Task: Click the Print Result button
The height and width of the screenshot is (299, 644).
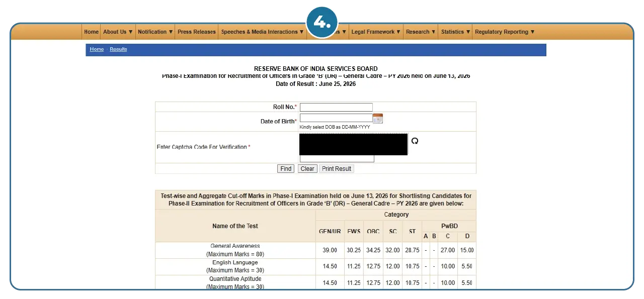Action: click(337, 169)
